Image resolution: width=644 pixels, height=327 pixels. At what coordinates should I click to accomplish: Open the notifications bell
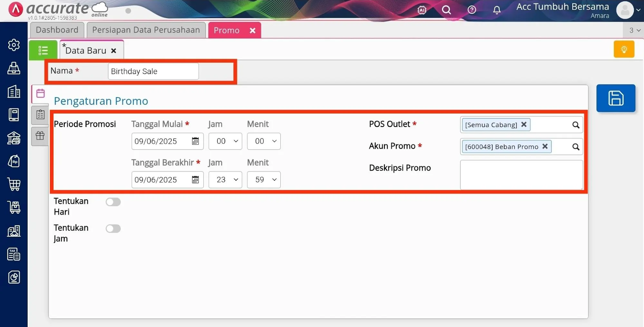[x=497, y=10]
